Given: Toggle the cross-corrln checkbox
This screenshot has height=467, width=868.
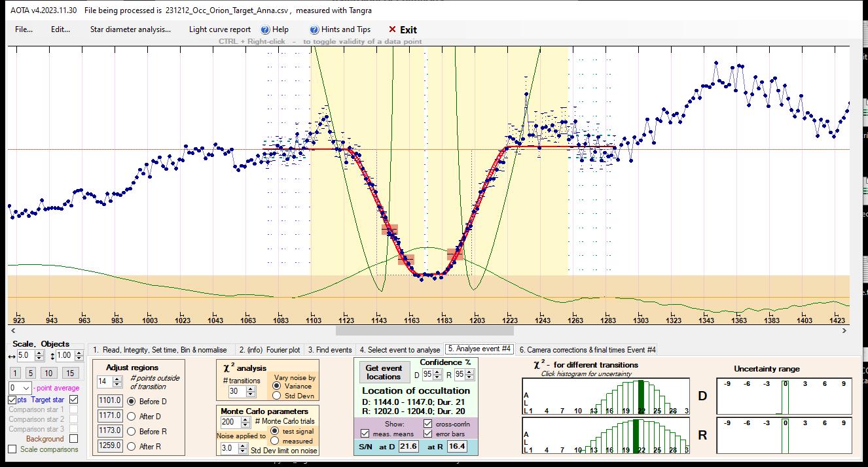Looking at the screenshot, I should pyautogui.click(x=429, y=424).
